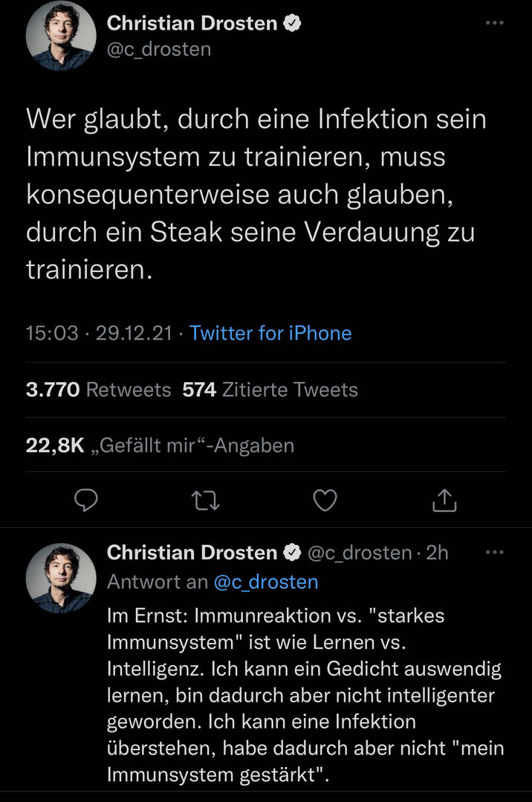This screenshot has width=532, height=802.
Task: Open the reply starting with "Im Ernst"
Action: pyautogui.click(x=303, y=695)
